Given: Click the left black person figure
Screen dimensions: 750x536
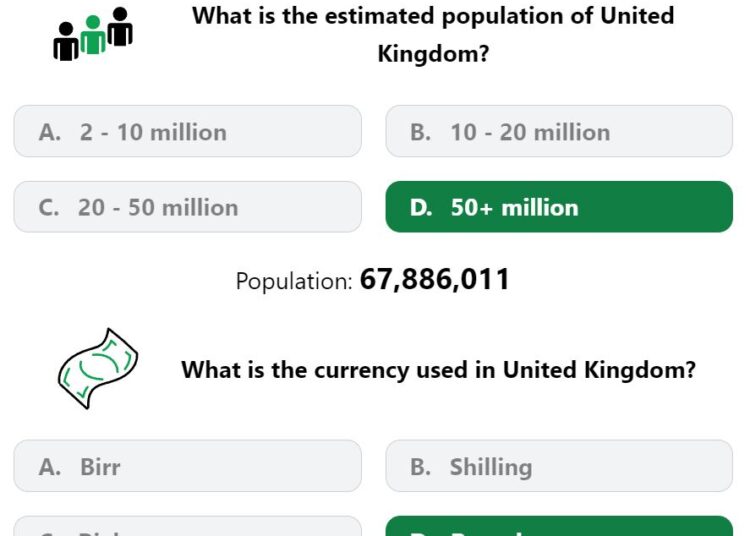Looking at the screenshot, I should (66, 42).
